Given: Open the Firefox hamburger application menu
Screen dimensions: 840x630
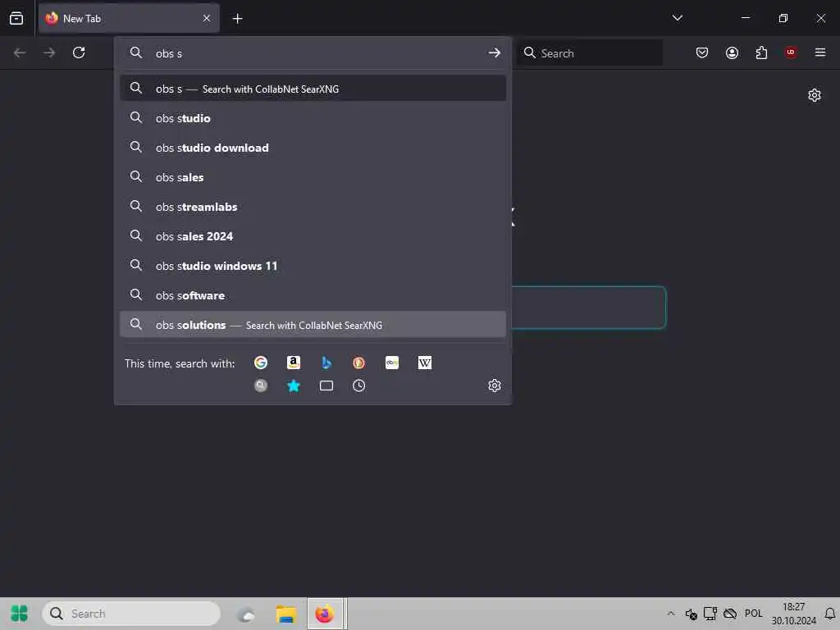Looking at the screenshot, I should (x=819, y=52).
